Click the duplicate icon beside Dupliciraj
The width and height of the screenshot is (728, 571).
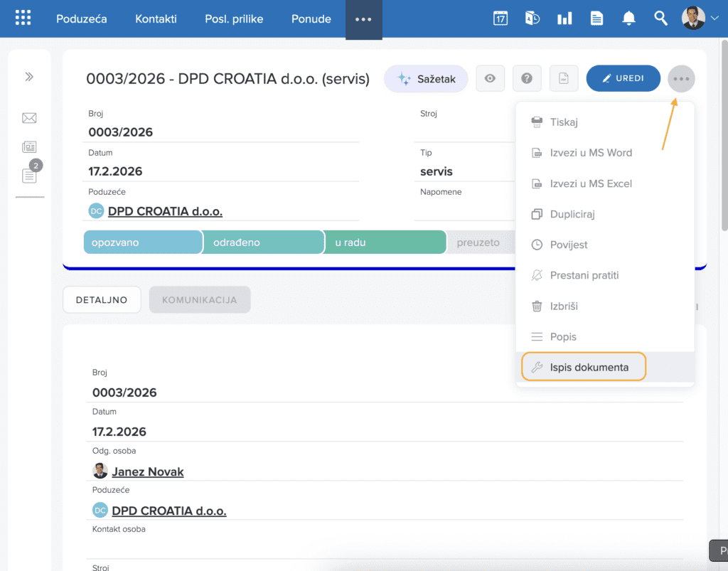point(537,214)
